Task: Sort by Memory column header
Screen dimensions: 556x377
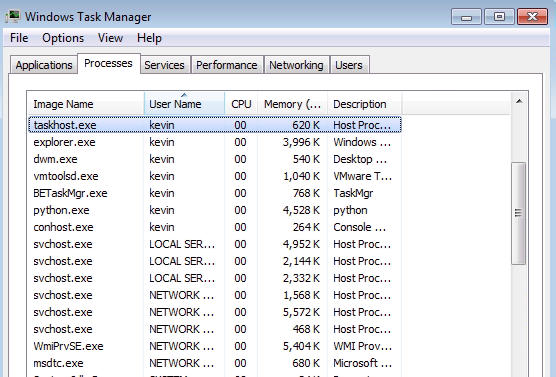Action: 293,104
